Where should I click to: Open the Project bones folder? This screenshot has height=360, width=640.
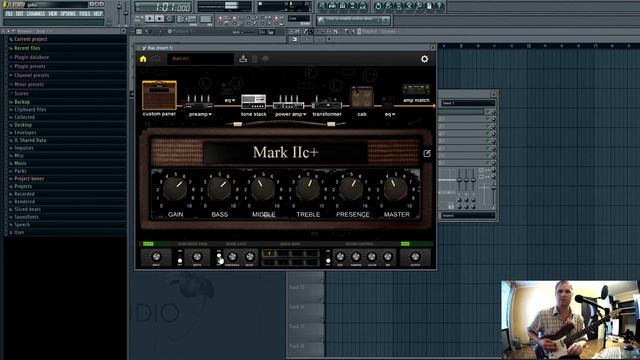(x=29, y=179)
